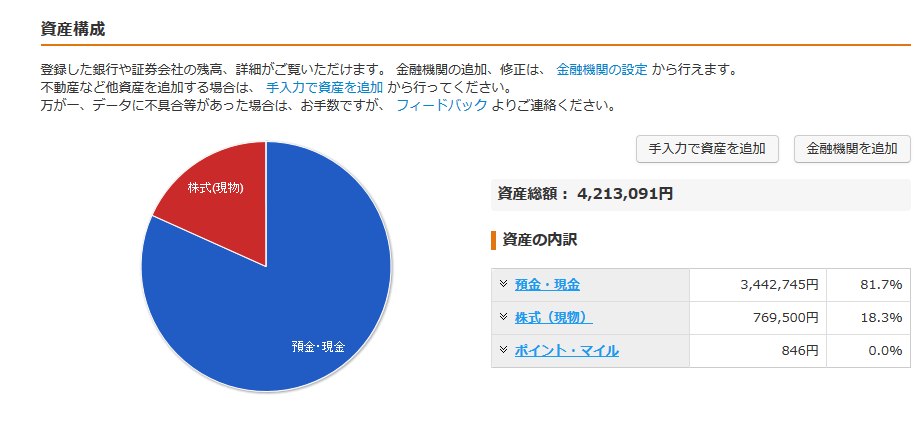Open the 株式（現物） breakdown link
This screenshot has width=924, height=433.
553,318
